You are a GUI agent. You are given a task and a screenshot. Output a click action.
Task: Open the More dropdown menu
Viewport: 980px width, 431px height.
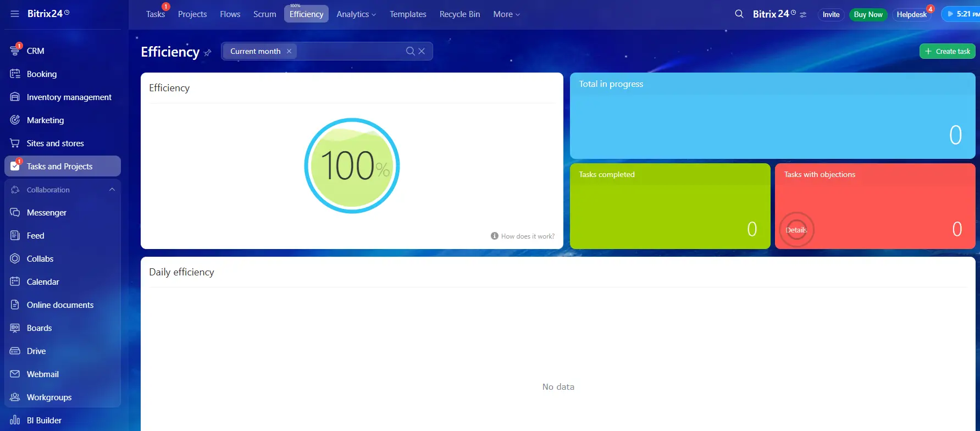click(506, 14)
